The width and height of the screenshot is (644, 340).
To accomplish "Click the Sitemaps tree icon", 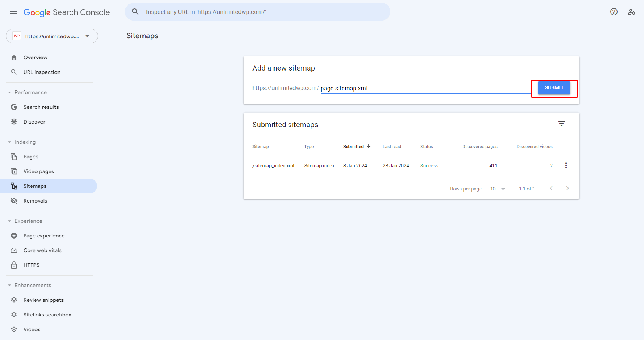I will coord(14,186).
